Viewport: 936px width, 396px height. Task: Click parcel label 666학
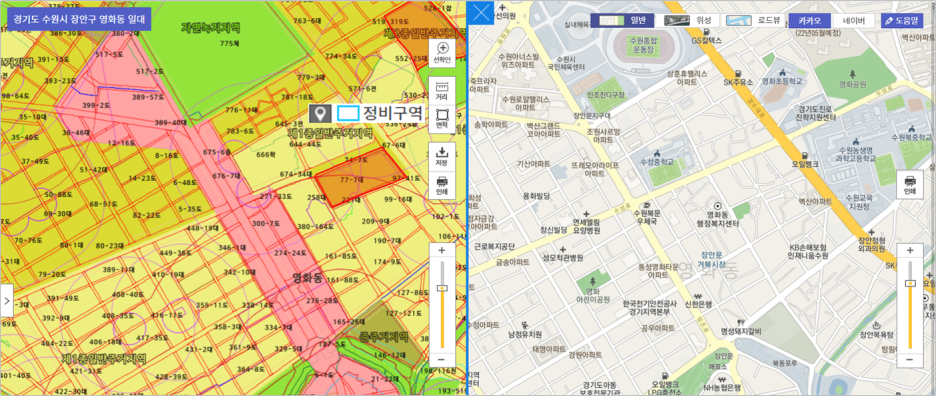coord(266,155)
